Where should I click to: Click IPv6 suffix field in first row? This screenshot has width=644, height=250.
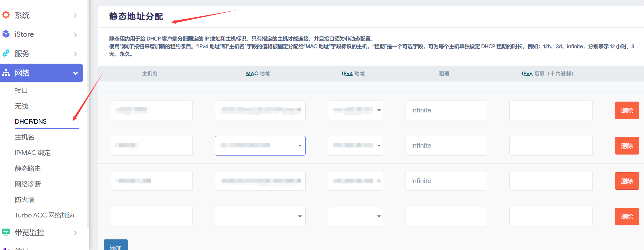coord(551,110)
